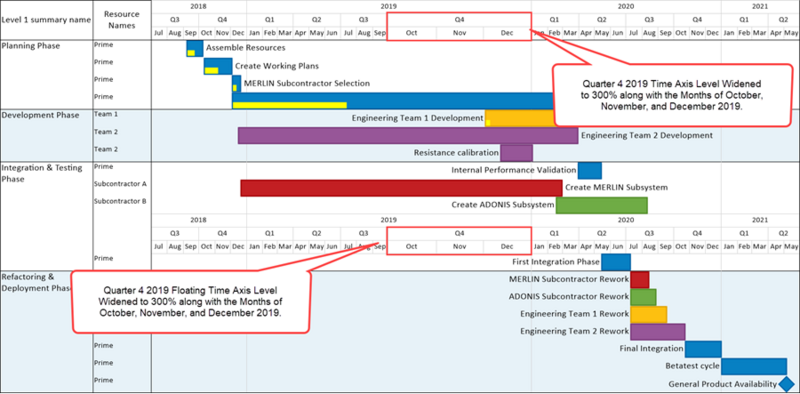Click the 'Internal Performance Validation' label

coord(514,170)
